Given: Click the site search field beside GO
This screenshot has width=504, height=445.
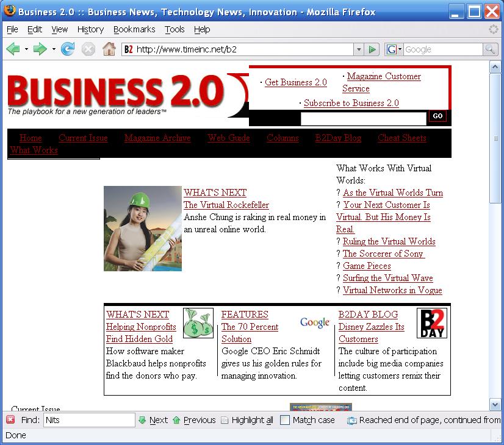Looking at the screenshot, I should [363, 118].
